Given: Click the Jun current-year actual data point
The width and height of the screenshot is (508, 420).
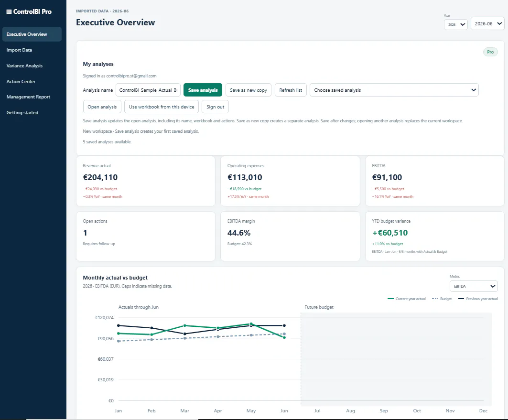Looking at the screenshot, I should (x=284, y=338).
